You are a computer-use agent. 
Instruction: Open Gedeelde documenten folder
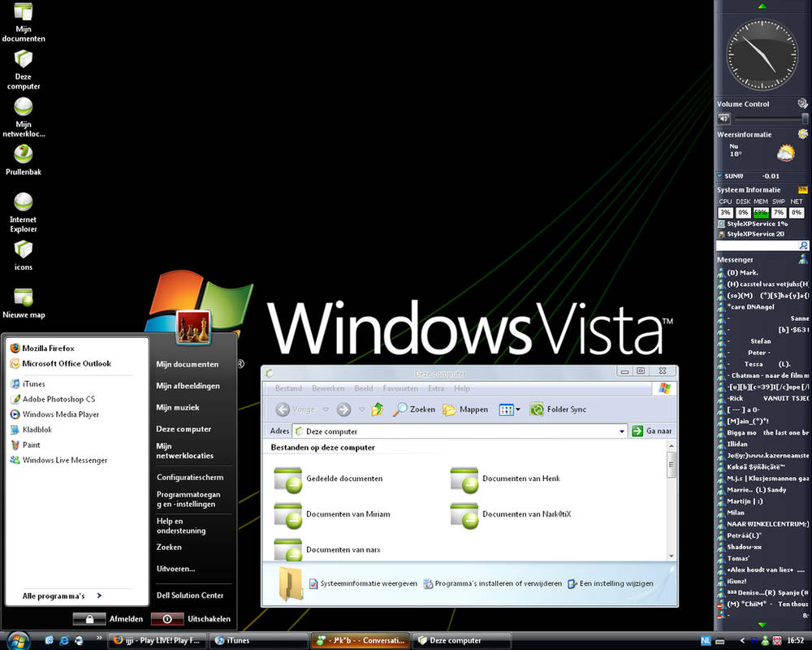[x=329, y=479]
